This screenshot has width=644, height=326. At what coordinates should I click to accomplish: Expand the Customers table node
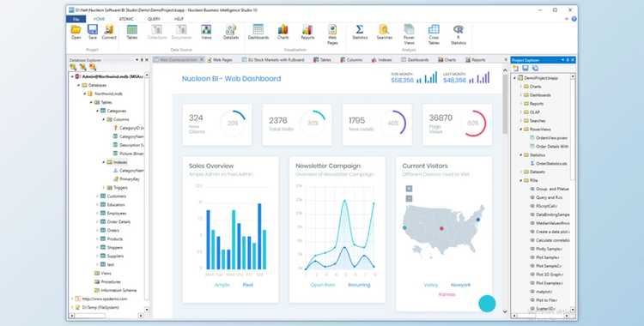tap(97, 196)
